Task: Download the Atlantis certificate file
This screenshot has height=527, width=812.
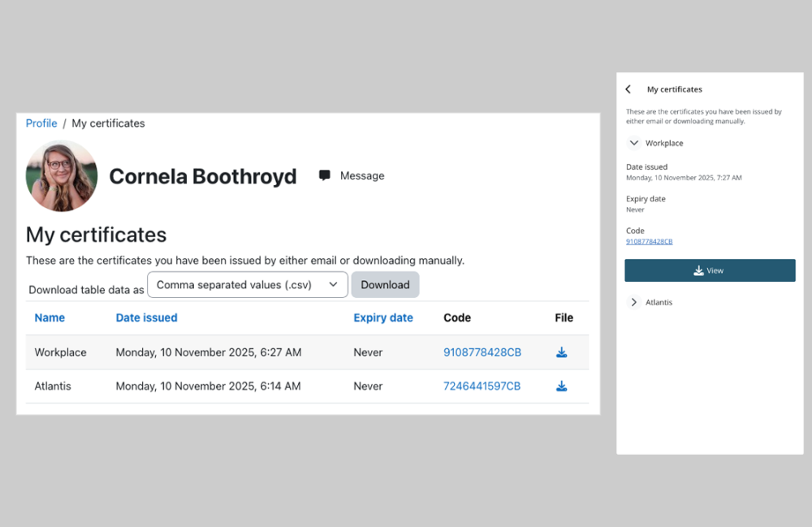Action: [561, 387]
